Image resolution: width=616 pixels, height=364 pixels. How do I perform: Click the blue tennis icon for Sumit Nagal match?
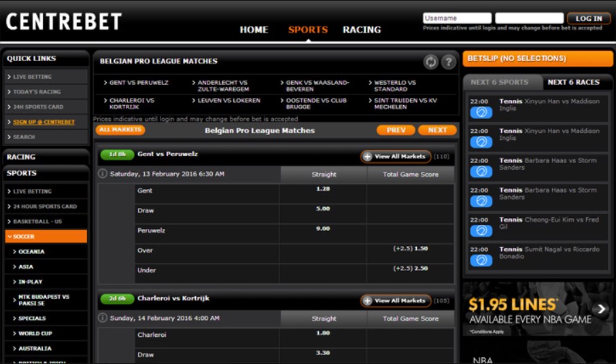click(481, 260)
